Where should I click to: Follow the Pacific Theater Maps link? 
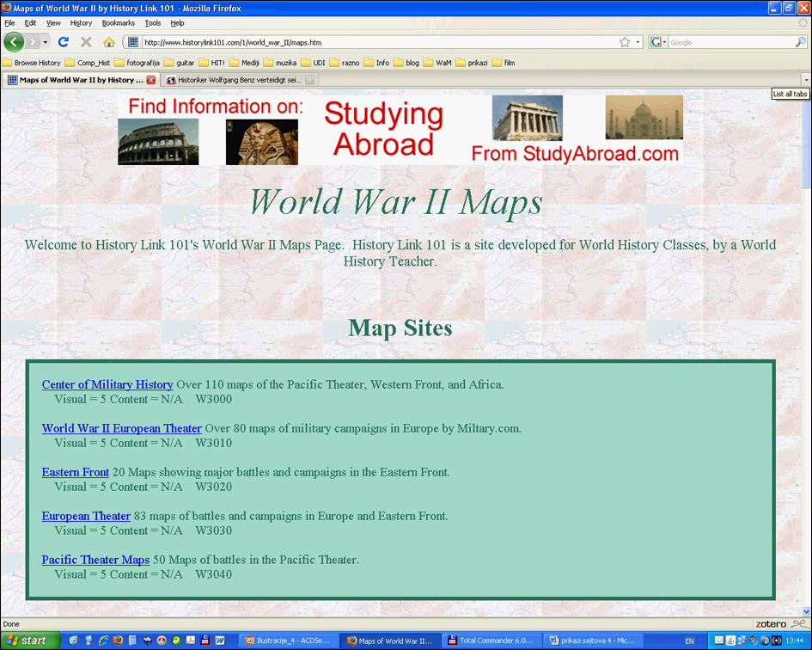[95, 560]
